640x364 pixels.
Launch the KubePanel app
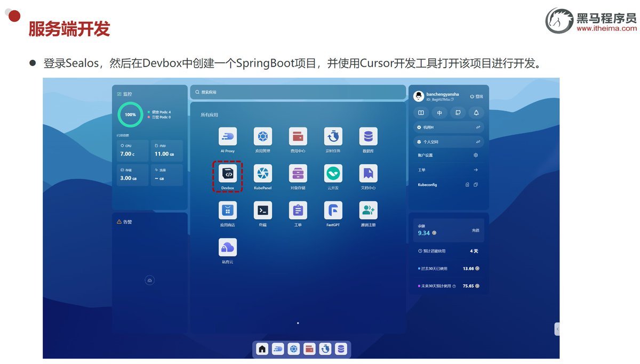click(262, 173)
